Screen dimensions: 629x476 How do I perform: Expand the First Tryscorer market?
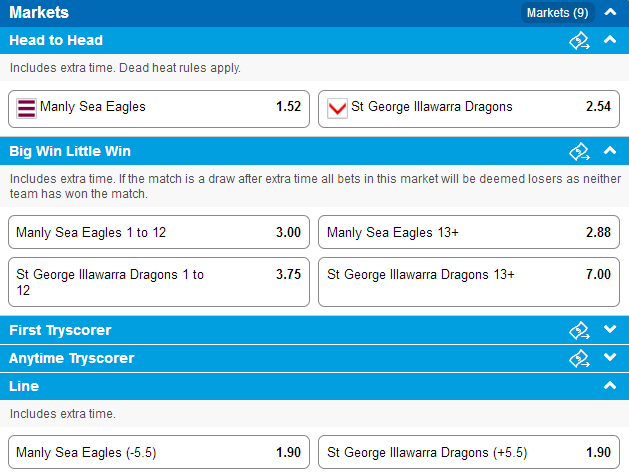click(610, 329)
